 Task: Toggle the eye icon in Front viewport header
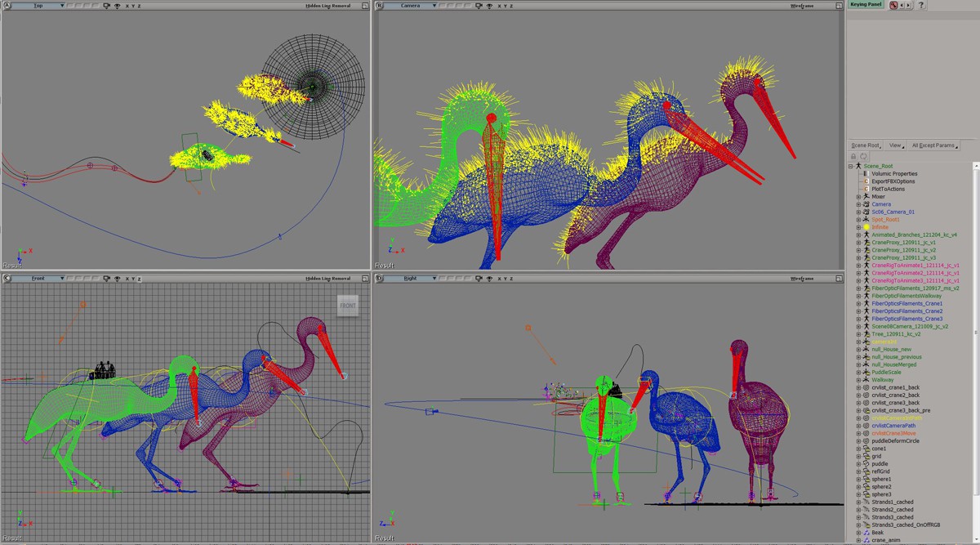(x=117, y=278)
